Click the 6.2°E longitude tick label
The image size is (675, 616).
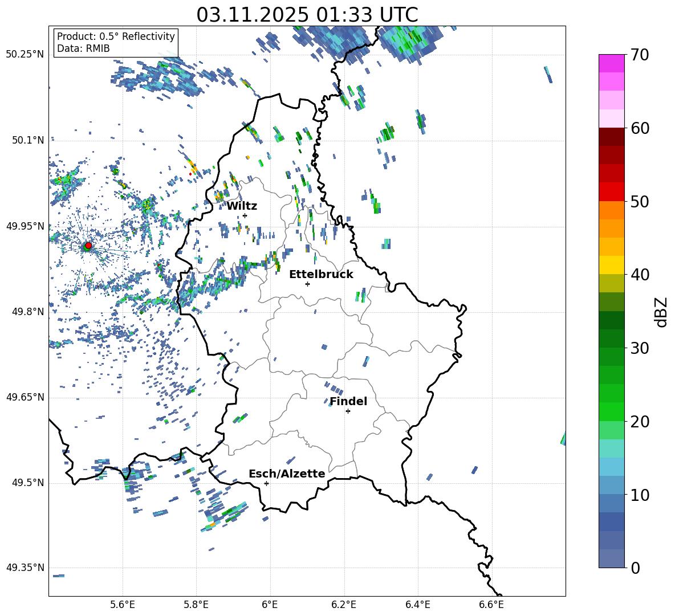pyautogui.click(x=344, y=603)
